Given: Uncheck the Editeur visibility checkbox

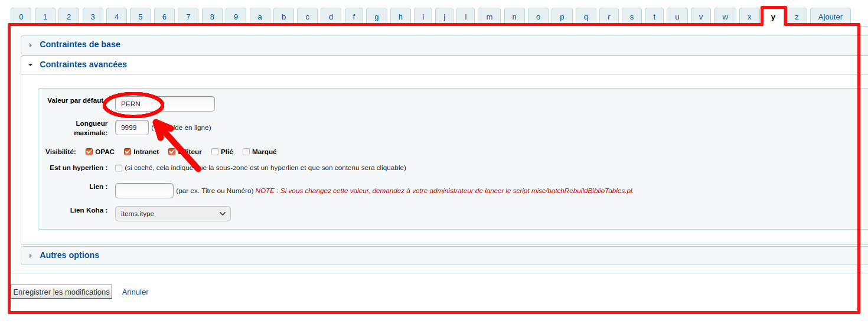Looking at the screenshot, I should (x=172, y=152).
